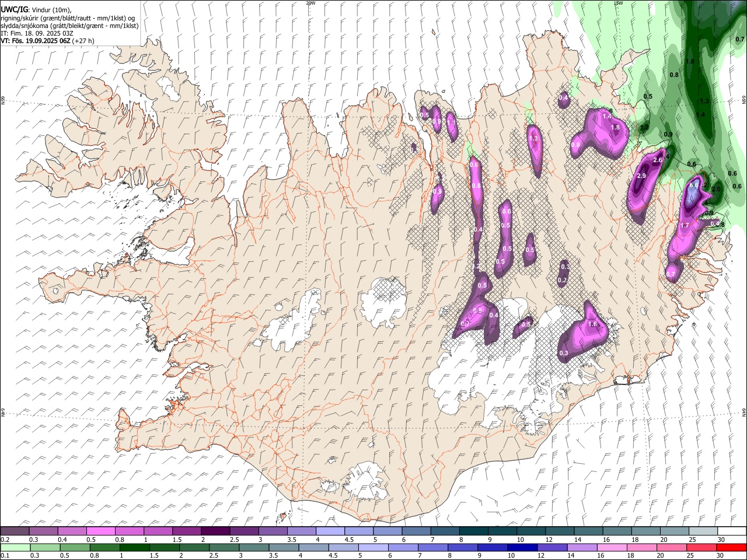Image resolution: width=747 pixels, height=560 pixels.
Task: Click the slate-blue swatch labeled 6 in the upper legend row
Action: (x=416, y=531)
